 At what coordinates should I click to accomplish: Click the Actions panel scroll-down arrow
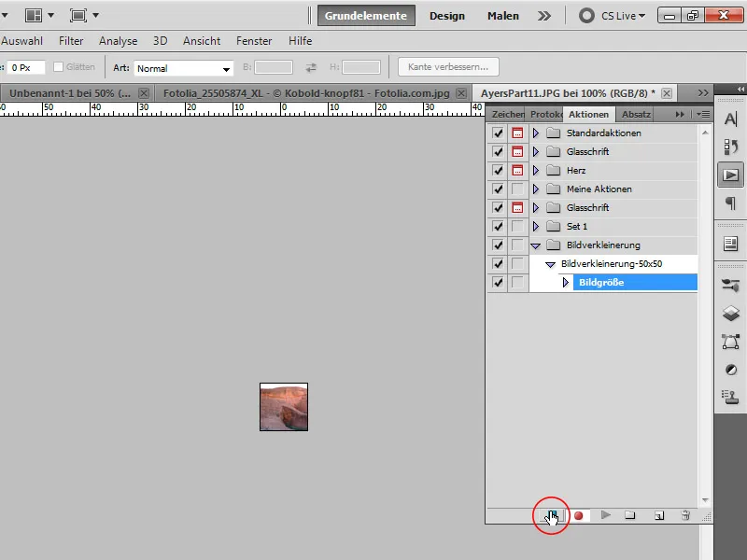705,500
